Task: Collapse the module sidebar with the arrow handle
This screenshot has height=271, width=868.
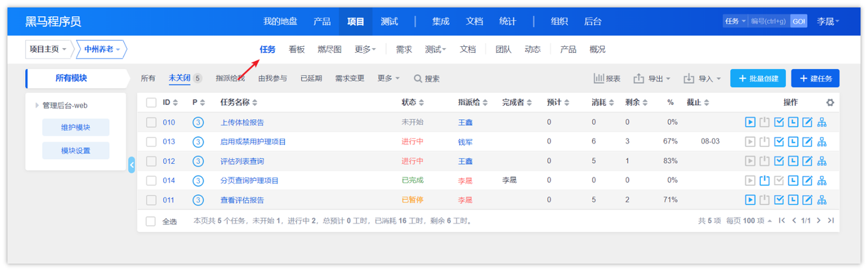Action: pos(132,164)
